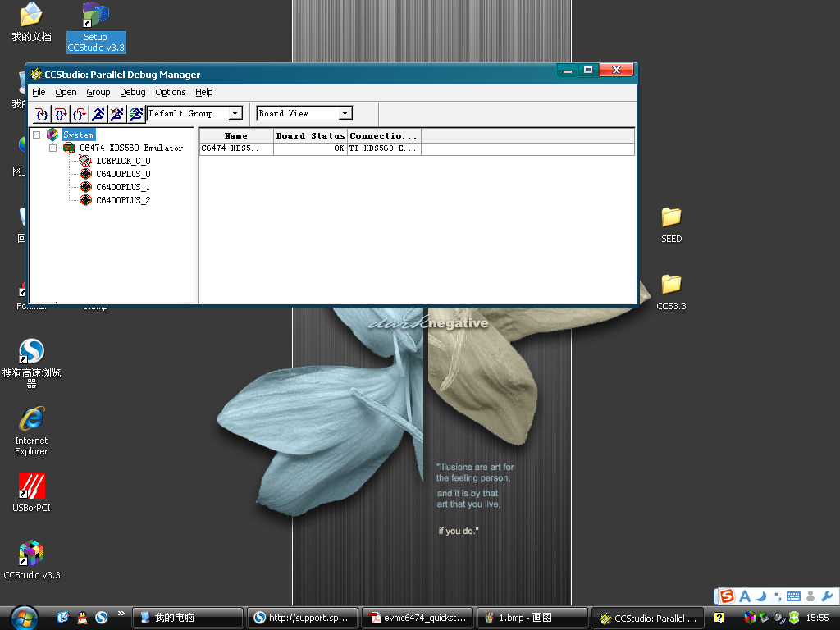Open Setup CCStudio v3.3 desktop shortcut
This screenshot has width=840, height=630.
click(96, 27)
